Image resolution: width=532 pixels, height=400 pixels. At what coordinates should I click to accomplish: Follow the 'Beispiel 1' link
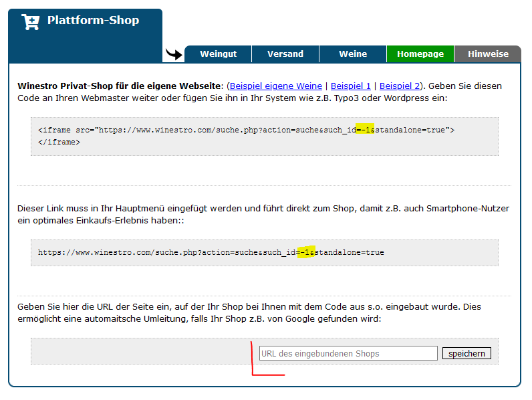tap(350, 86)
